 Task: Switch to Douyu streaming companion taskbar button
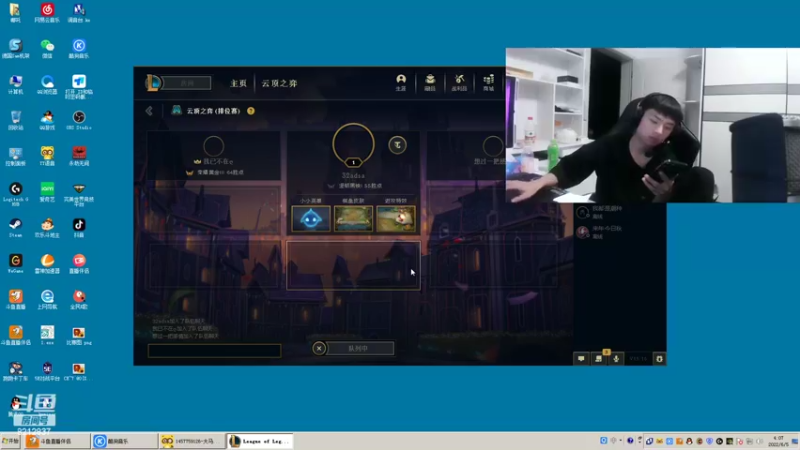point(57,441)
